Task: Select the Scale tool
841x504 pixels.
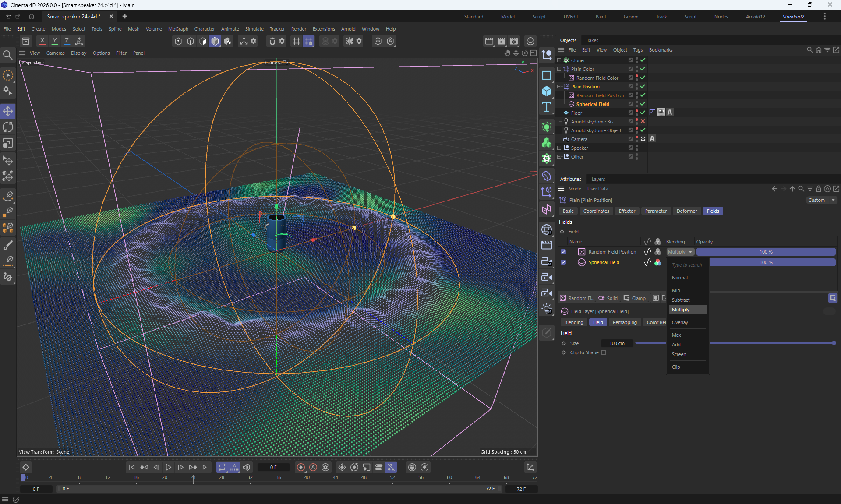Action: [8, 143]
